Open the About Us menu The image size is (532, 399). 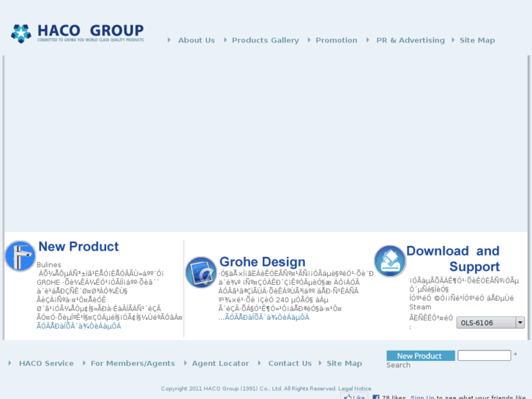pos(196,40)
